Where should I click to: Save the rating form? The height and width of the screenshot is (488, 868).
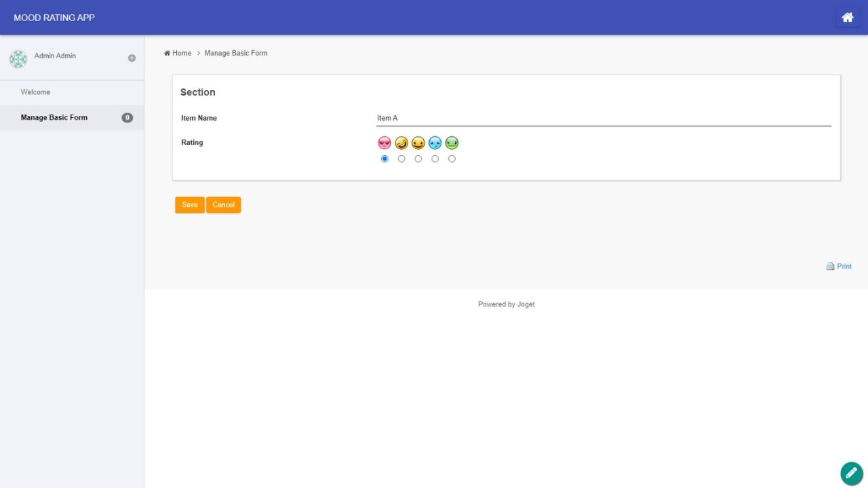point(189,205)
